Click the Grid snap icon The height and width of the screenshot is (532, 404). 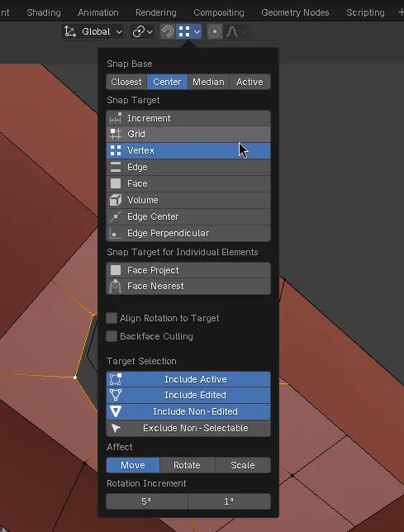click(116, 134)
